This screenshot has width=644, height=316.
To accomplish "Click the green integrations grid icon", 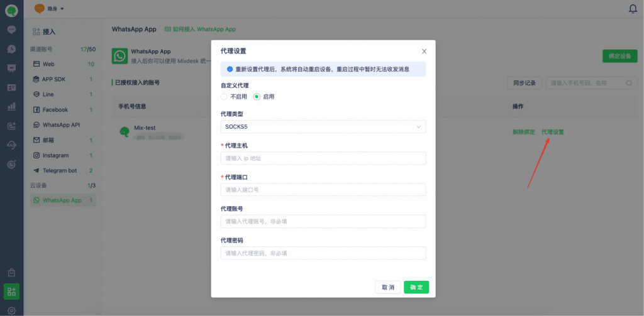I will (11, 291).
